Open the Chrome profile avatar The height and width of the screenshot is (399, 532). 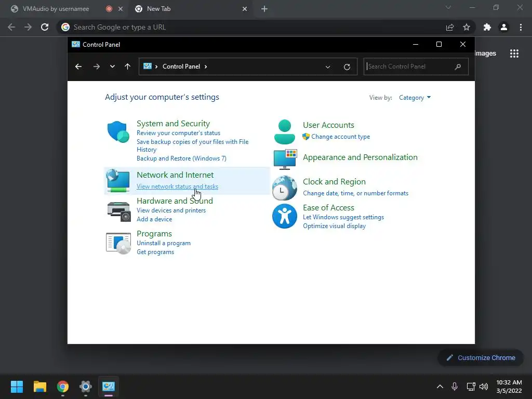(504, 27)
